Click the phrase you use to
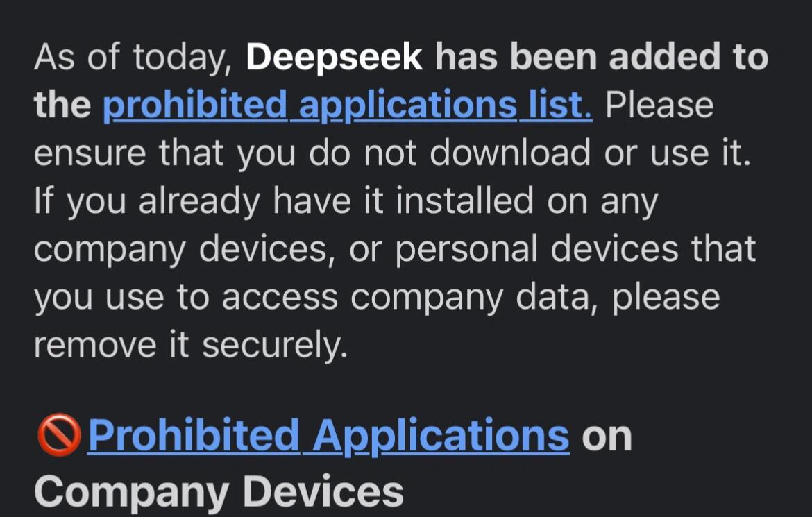812x517 pixels. (121, 298)
